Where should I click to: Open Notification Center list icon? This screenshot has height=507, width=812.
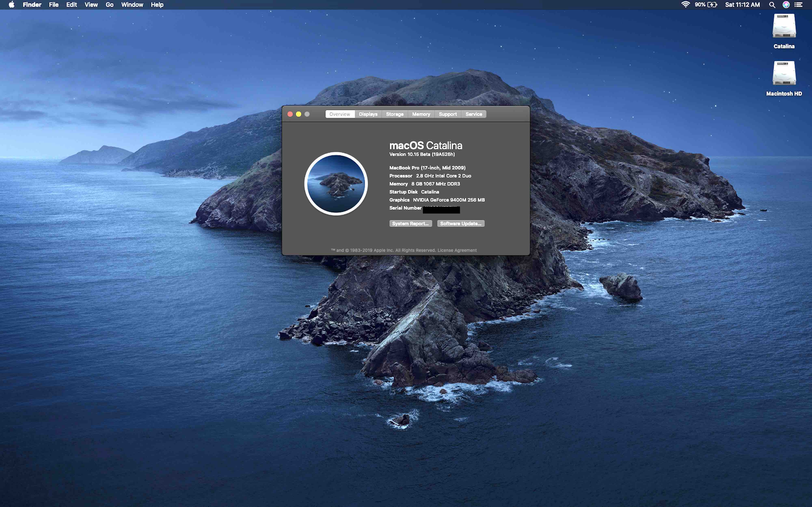point(799,5)
